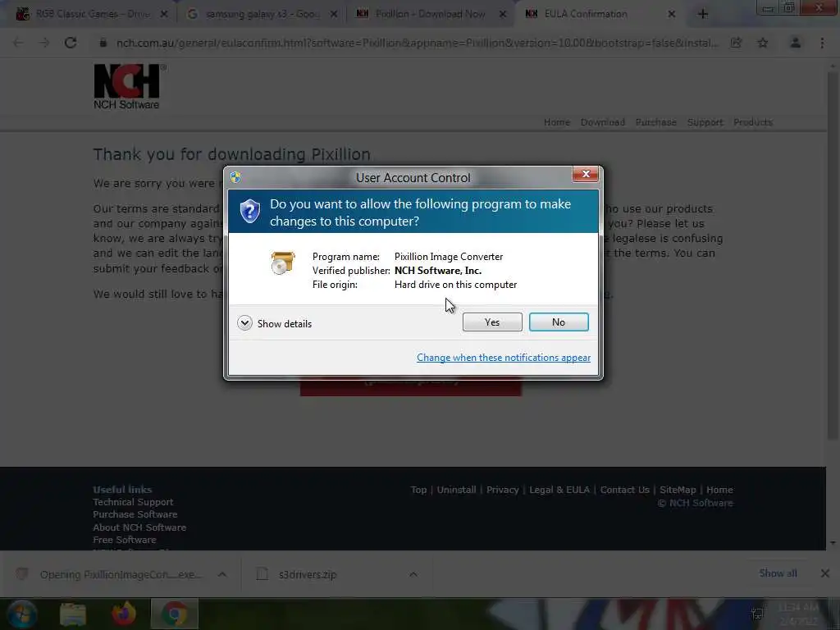The width and height of the screenshot is (840, 630).
Task: Switch to Pixillion - Download Now tab
Action: click(430, 14)
